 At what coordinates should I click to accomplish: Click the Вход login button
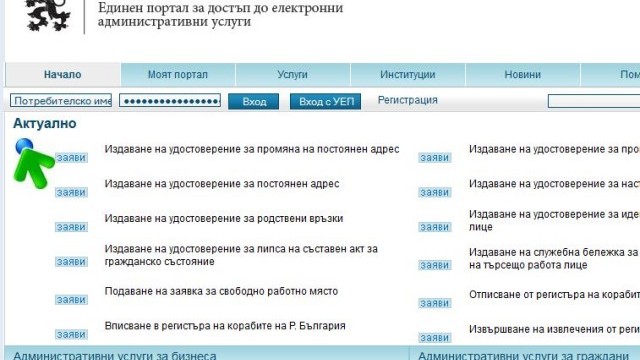pyautogui.click(x=253, y=101)
